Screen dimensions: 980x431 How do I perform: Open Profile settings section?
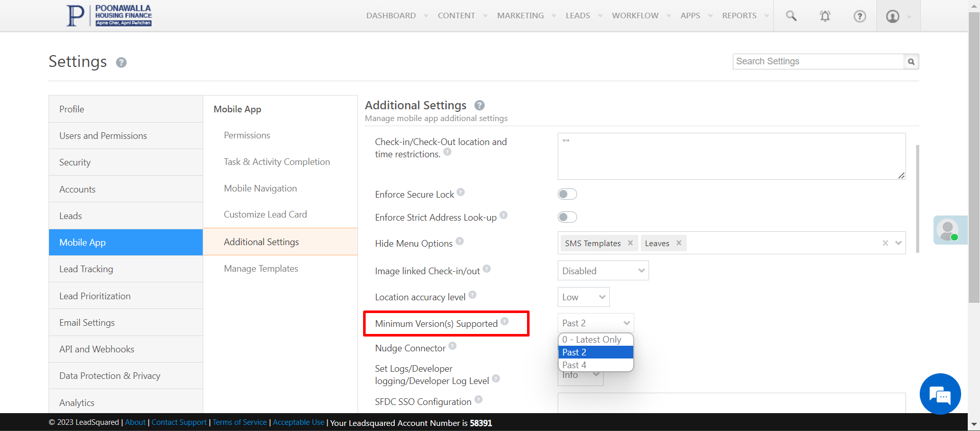coord(126,109)
